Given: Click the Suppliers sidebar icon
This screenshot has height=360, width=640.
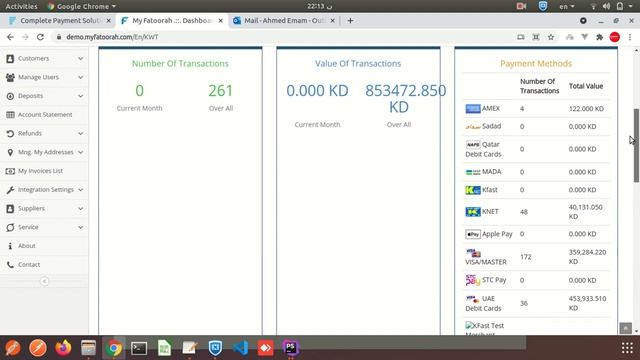Looking at the screenshot, I should 10,209.
